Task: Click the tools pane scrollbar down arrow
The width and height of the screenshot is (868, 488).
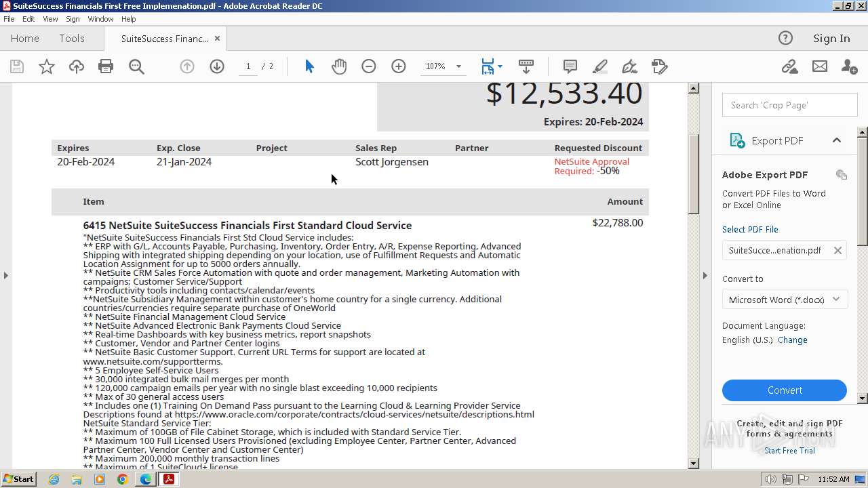Action: click(x=863, y=399)
